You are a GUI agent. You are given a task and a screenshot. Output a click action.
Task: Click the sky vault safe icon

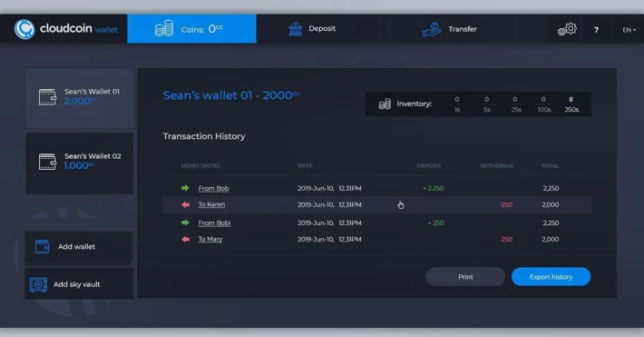point(38,284)
